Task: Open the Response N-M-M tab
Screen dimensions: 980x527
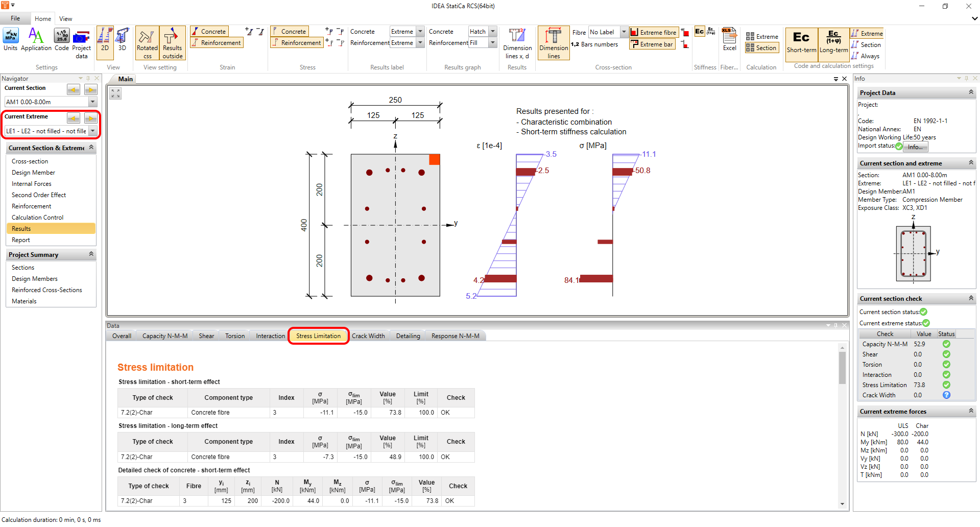Action: tap(456, 336)
